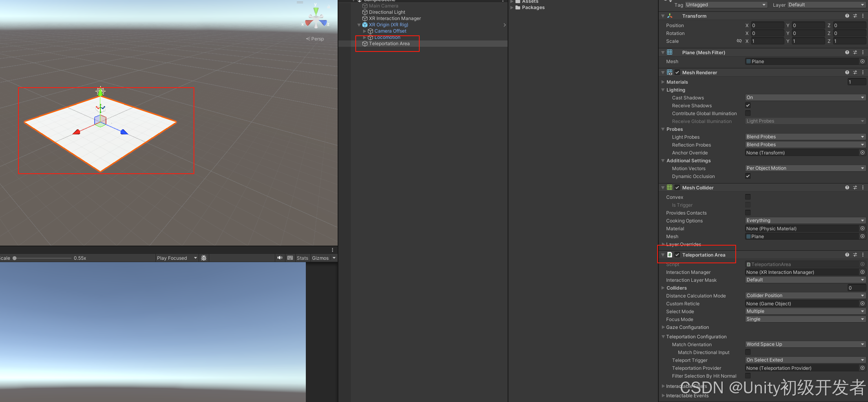Toggle Receive Shadows checkbox
The height and width of the screenshot is (402, 868).
point(748,105)
